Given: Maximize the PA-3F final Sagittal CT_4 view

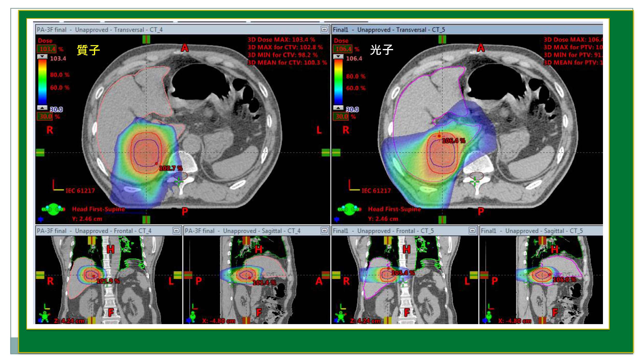Looking at the screenshot, I should (324, 230).
